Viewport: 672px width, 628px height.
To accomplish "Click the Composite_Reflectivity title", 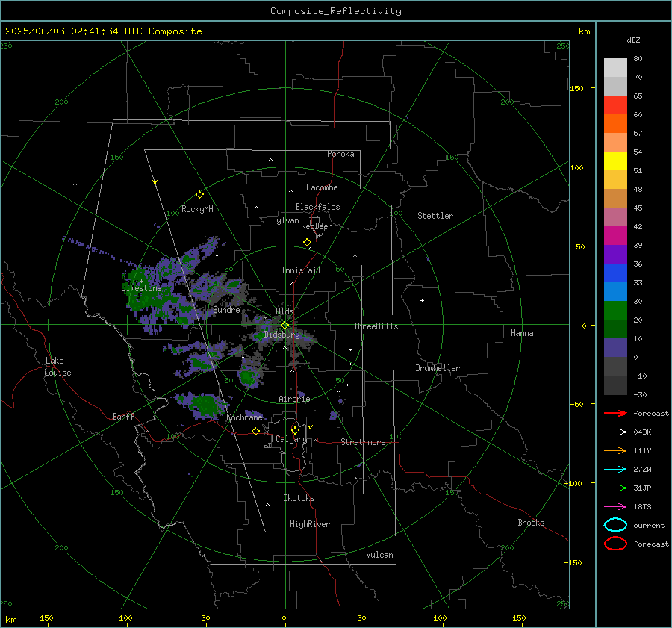I will [x=336, y=11].
